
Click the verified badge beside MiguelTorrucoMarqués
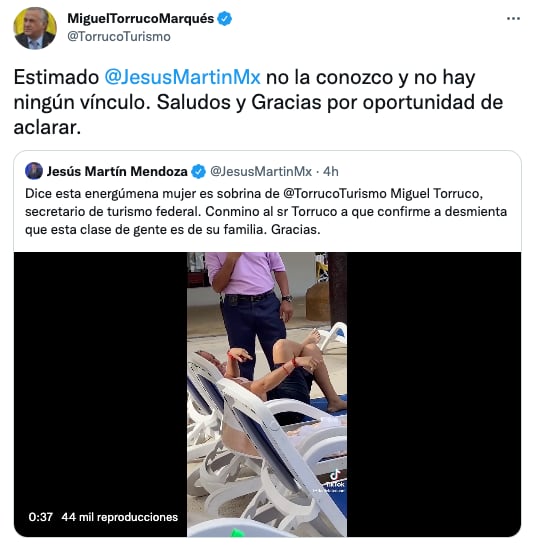(x=224, y=18)
